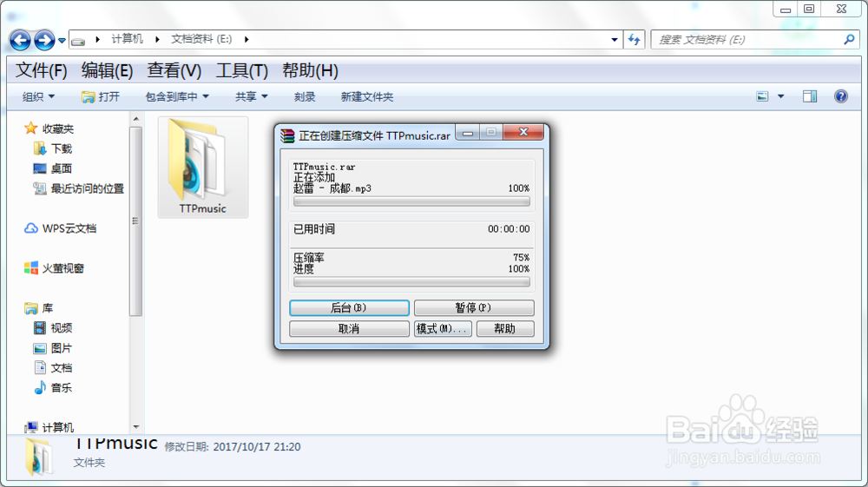Click the overall 进度 progress bar
Image resolution: width=868 pixels, height=487 pixels.
pos(411,282)
